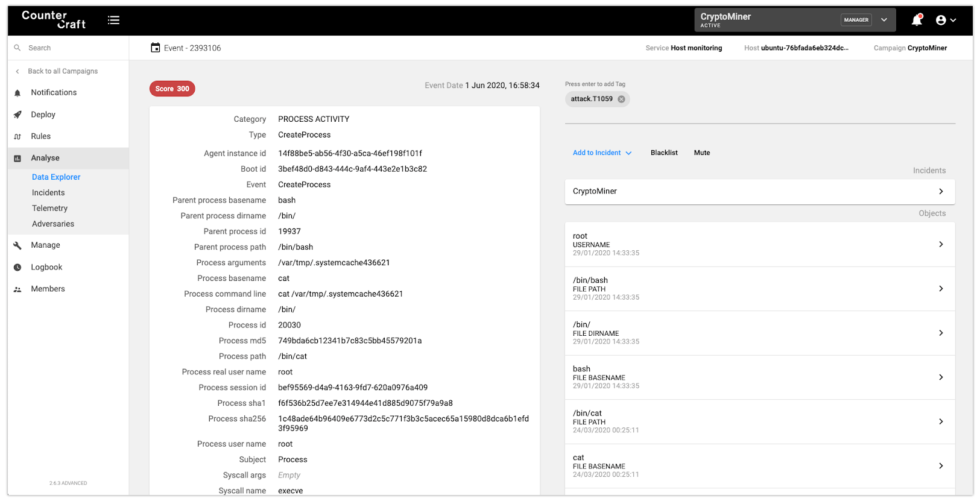The image size is (980, 501).
Task: Open Adversaries under Analyse
Action: [x=53, y=224]
